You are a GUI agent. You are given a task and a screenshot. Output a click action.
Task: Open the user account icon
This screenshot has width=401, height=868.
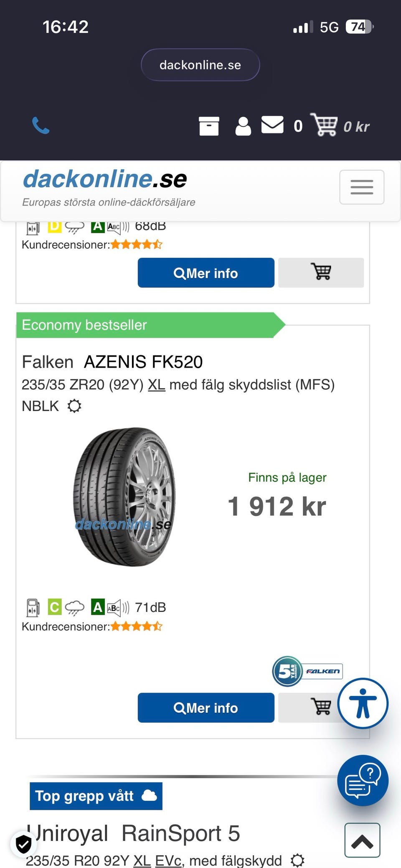[243, 126]
